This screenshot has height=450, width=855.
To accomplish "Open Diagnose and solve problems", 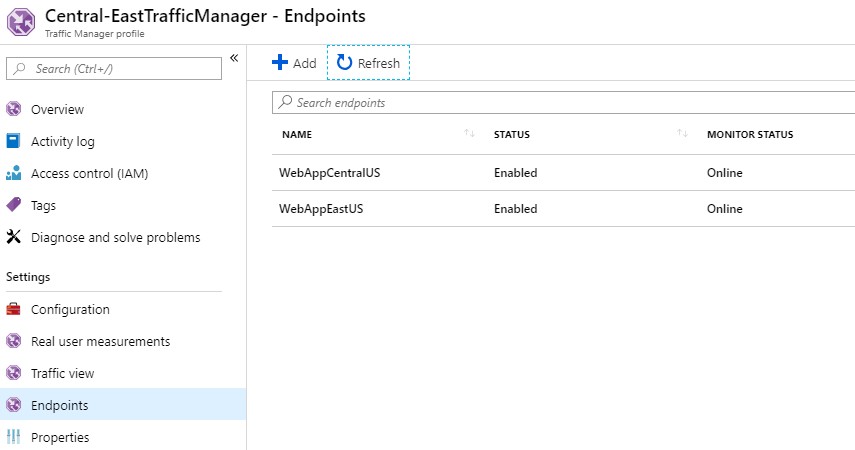I will pyautogui.click(x=116, y=237).
